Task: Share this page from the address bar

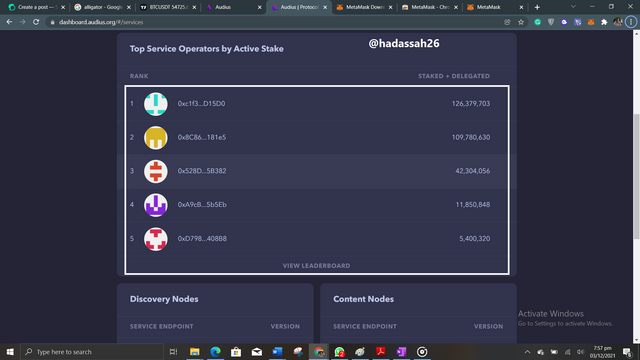Action: (x=507, y=22)
